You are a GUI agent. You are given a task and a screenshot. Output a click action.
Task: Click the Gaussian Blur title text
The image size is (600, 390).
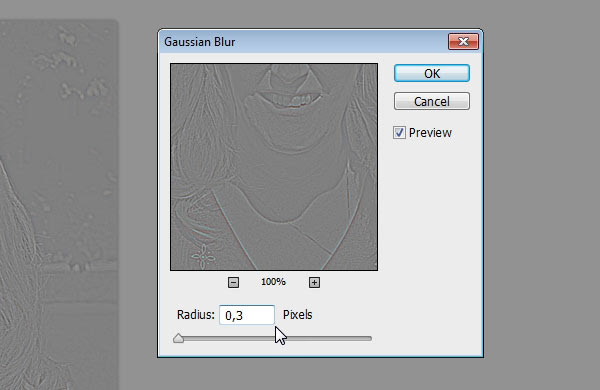199,42
